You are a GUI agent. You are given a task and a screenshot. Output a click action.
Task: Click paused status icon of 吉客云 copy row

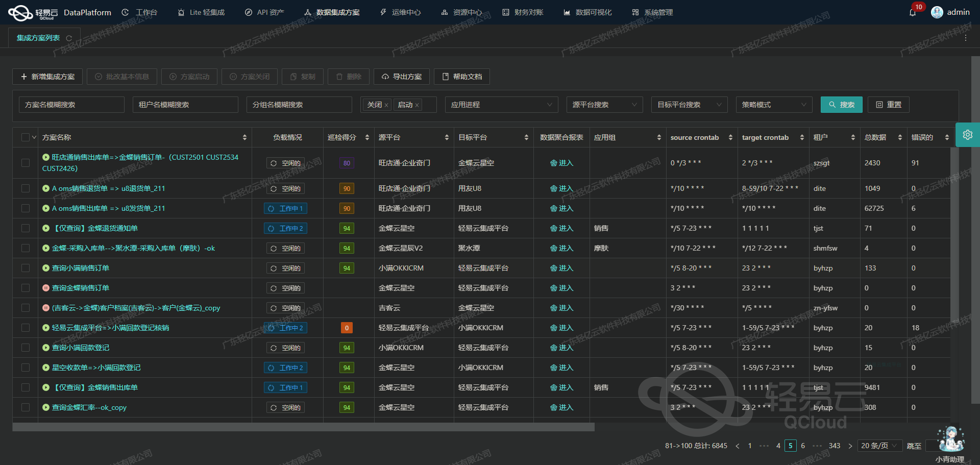click(46, 308)
